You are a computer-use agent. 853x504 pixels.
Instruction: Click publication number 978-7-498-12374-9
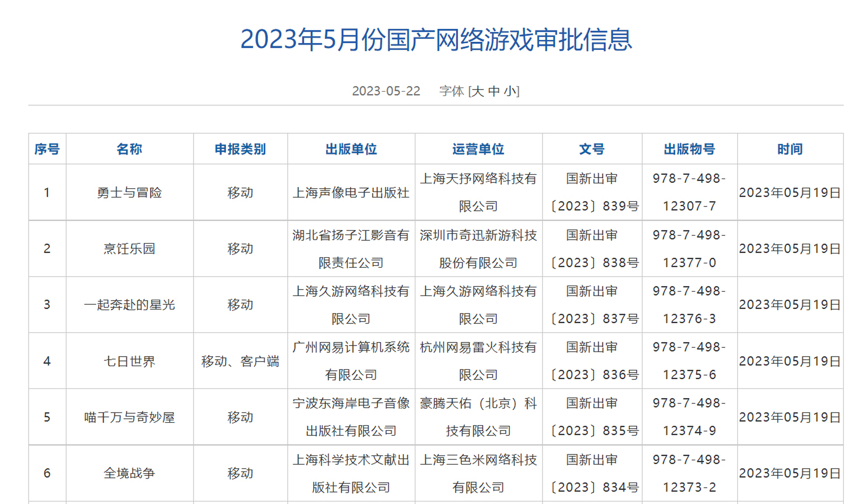(689, 417)
